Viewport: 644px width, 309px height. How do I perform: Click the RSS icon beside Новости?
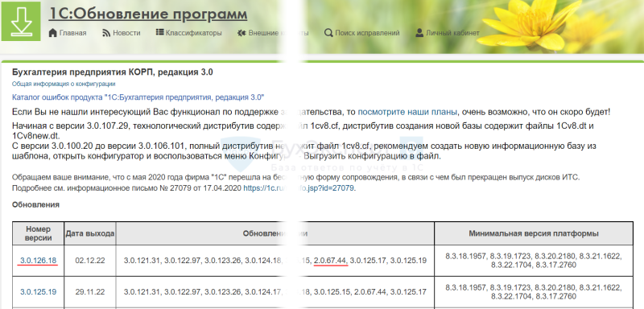click(x=106, y=33)
